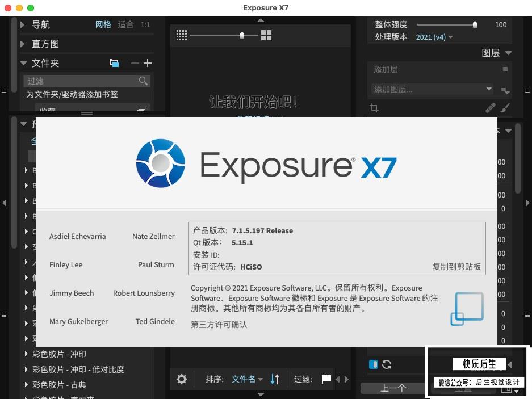Select the spot heal tool icon

[x=490, y=108]
